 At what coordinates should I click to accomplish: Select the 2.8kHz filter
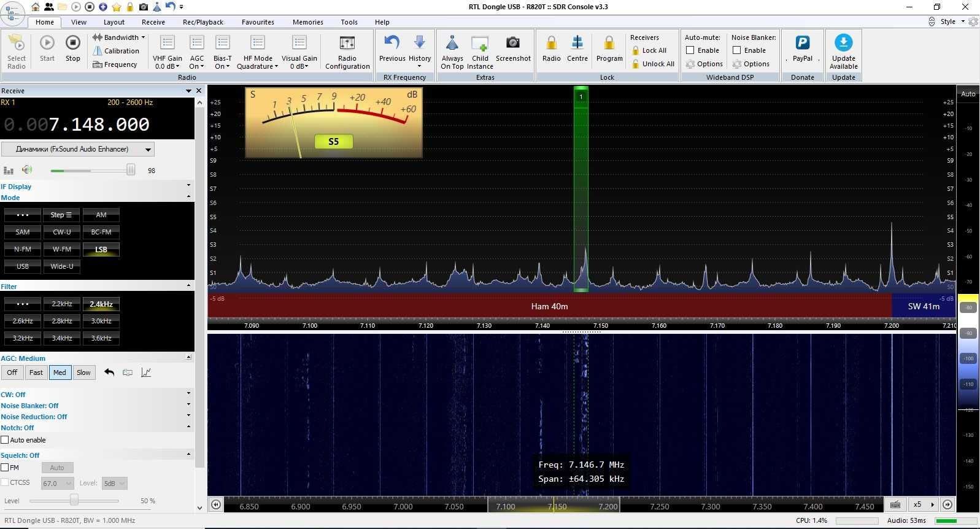tap(62, 321)
